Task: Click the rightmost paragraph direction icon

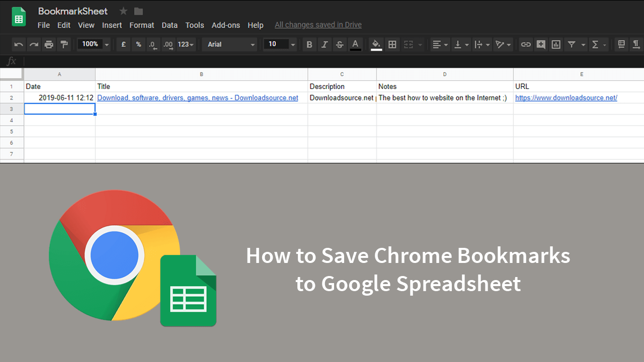Action: point(636,44)
